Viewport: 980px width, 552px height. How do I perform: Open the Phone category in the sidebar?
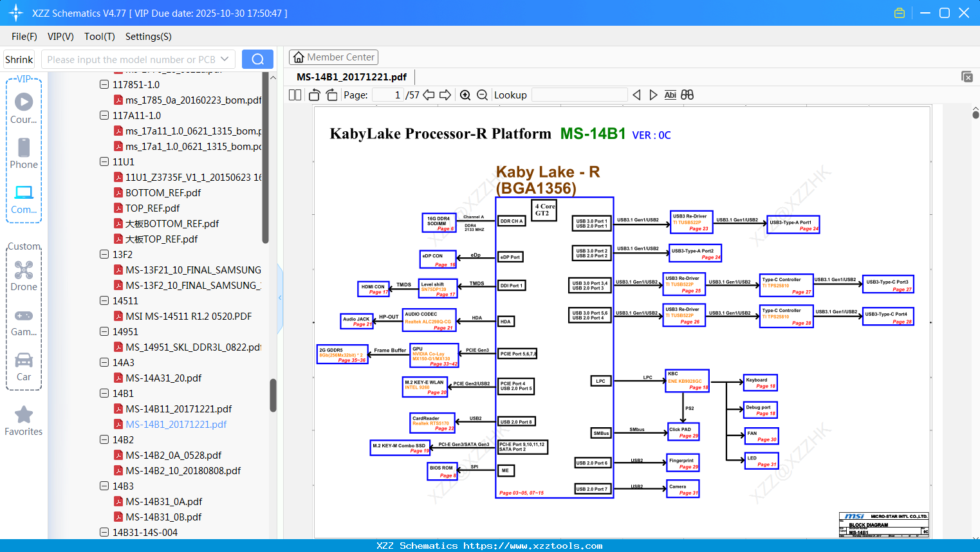24,153
